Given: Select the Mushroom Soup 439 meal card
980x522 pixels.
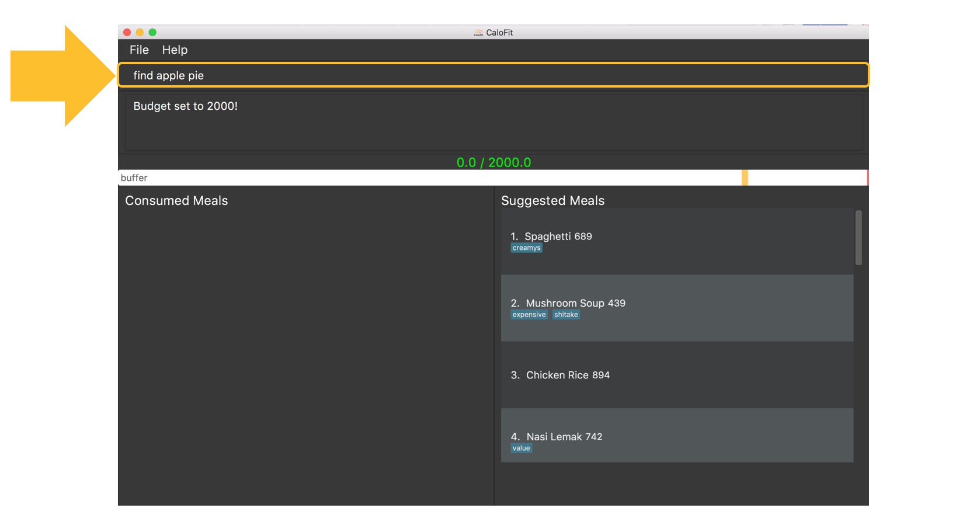Looking at the screenshot, I should (x=677, y=308).
